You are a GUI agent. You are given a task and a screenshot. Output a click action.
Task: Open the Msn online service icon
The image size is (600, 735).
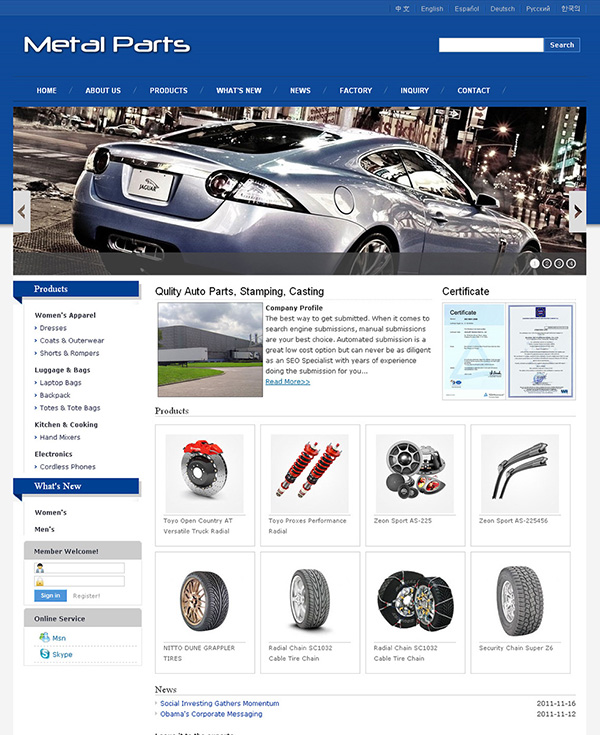point(45,637)
